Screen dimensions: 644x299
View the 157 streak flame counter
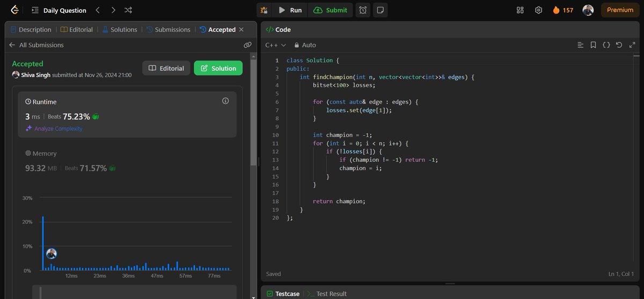pos(563,10)
